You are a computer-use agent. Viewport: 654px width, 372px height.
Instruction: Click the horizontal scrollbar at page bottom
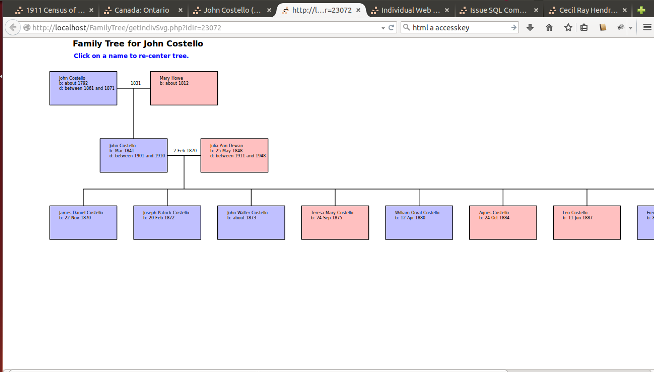click(x=259, y=370)
